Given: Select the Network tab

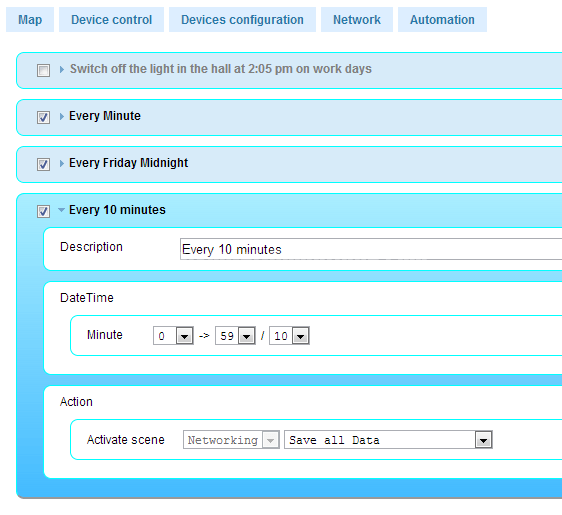Looking at the screenshot, I should pos(357,20).
